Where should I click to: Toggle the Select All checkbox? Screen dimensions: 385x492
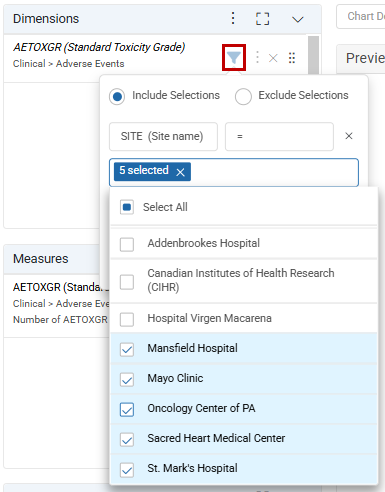[x=127, y=207]
